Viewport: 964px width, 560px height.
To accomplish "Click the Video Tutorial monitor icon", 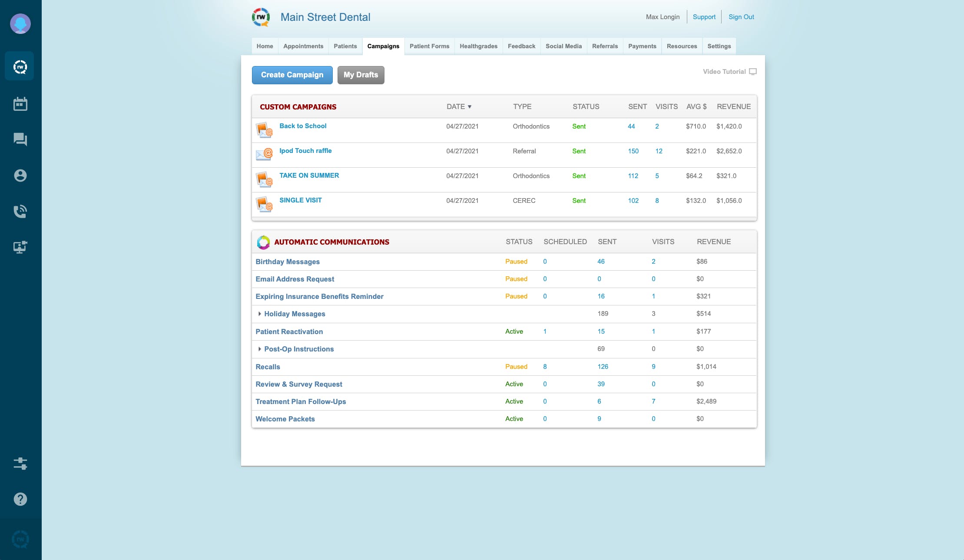I will pyautogui.click(x=753, y=72).
